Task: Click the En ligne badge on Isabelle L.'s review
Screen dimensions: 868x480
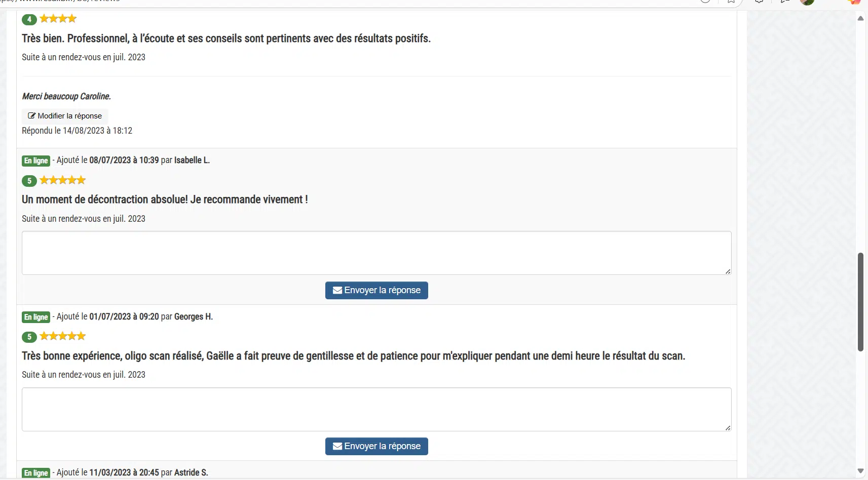Action: click(36, 161)
